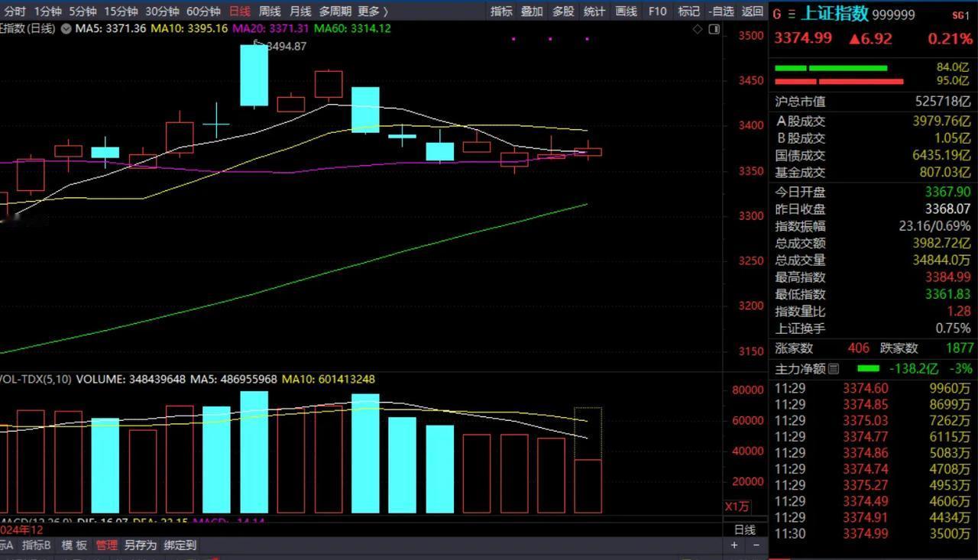Screen dimensions: 978x560
Task: Click the 最高指数 value 3384.99
Action: 947,277
